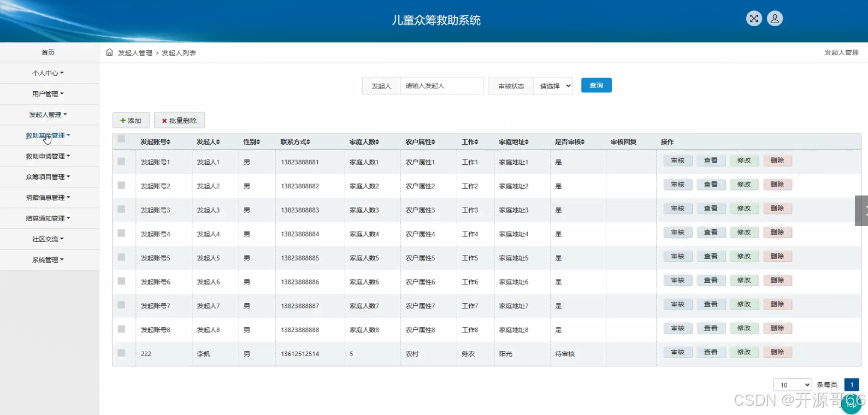868x415 pixels.
Task: Click 审核 for the 李凯 row
Action: tap(678, 352)
